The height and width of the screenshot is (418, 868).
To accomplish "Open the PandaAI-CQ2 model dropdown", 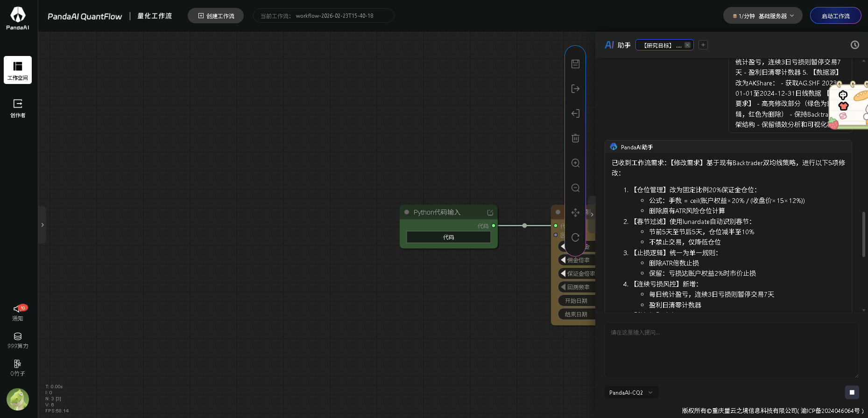I will [631, 393].
